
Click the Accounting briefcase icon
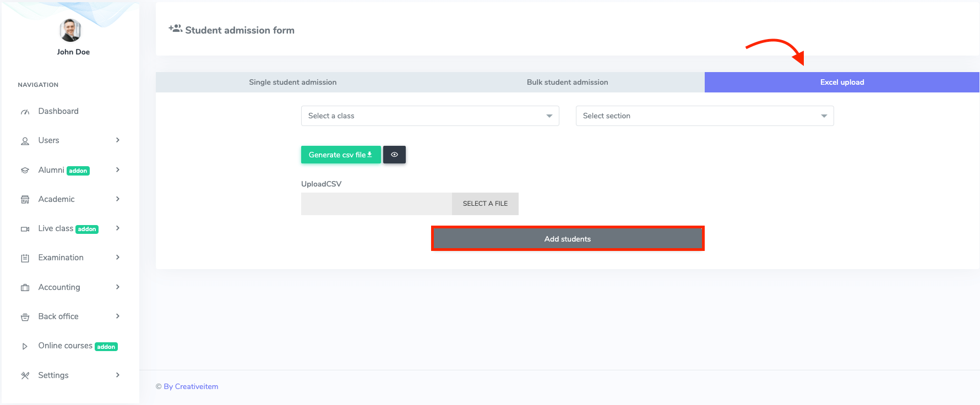(x=25, y=288)
